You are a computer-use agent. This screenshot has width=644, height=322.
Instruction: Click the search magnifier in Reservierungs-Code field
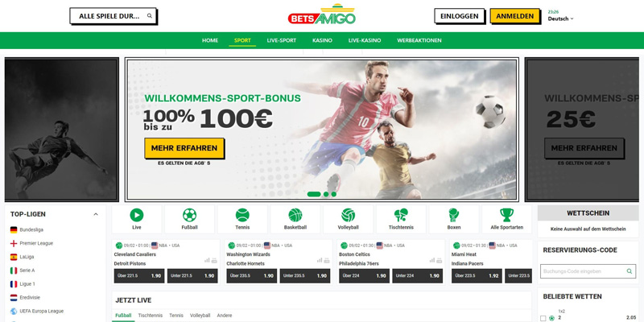click(630, 271)
